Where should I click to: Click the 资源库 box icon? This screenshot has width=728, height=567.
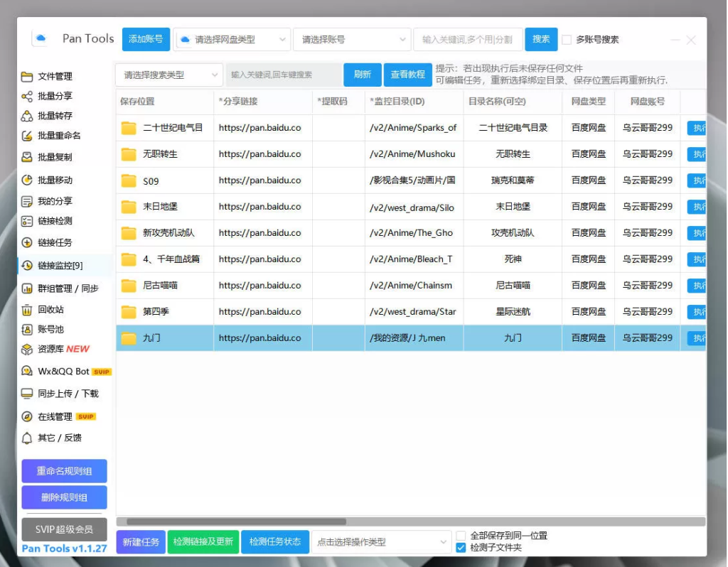tap(27, 349)
